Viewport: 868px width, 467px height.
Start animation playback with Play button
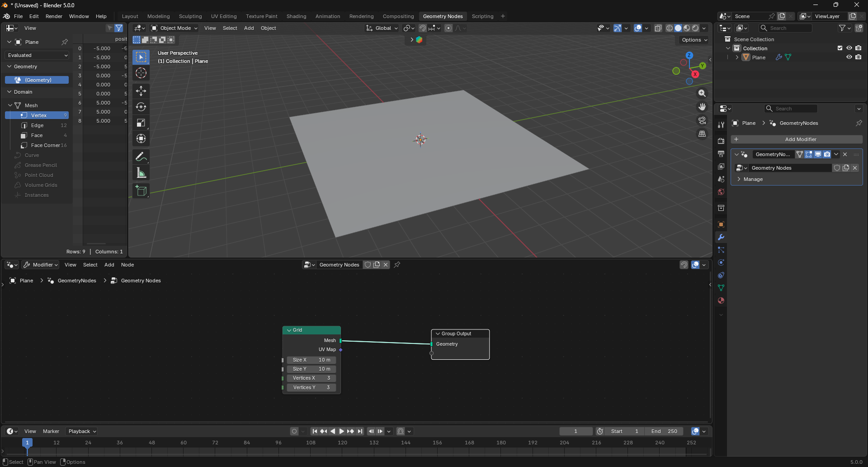pyautogui.click(x=342, y=431)
